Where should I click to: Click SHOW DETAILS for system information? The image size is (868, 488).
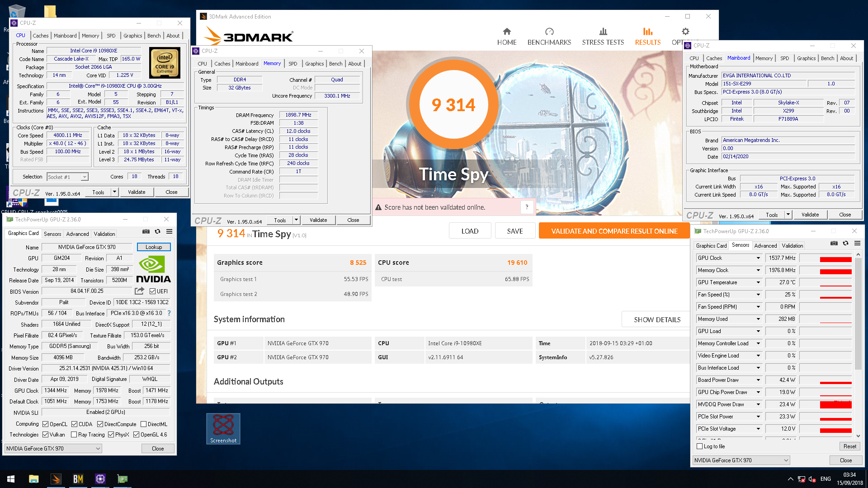tap(657, 319)
